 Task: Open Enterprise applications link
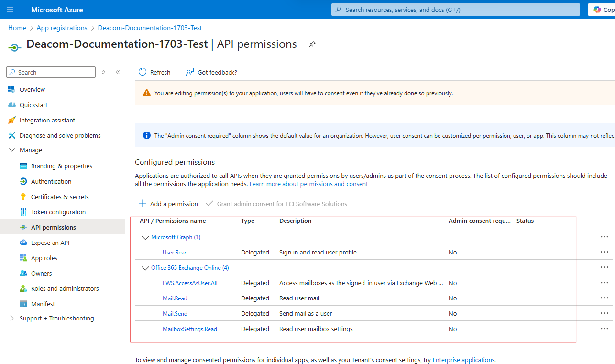(x=463, y=360)
